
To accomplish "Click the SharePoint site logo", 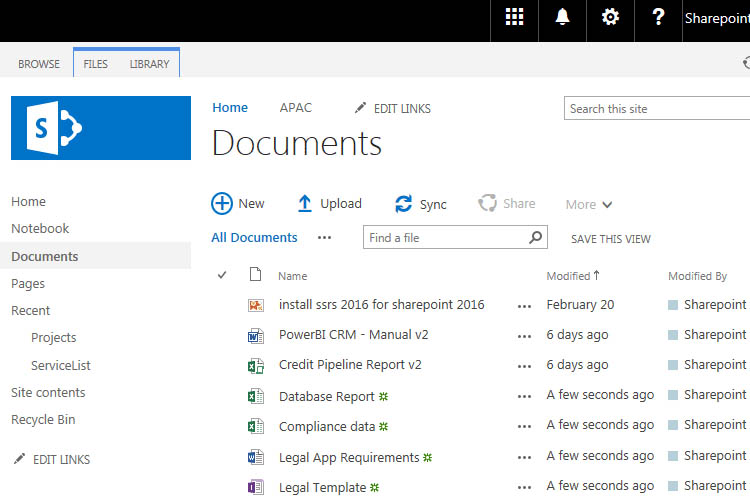I will [101, 128].
